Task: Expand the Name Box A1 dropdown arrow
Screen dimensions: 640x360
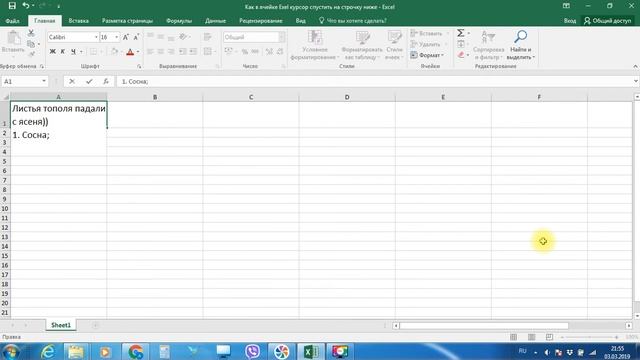Action: [44, 81]
